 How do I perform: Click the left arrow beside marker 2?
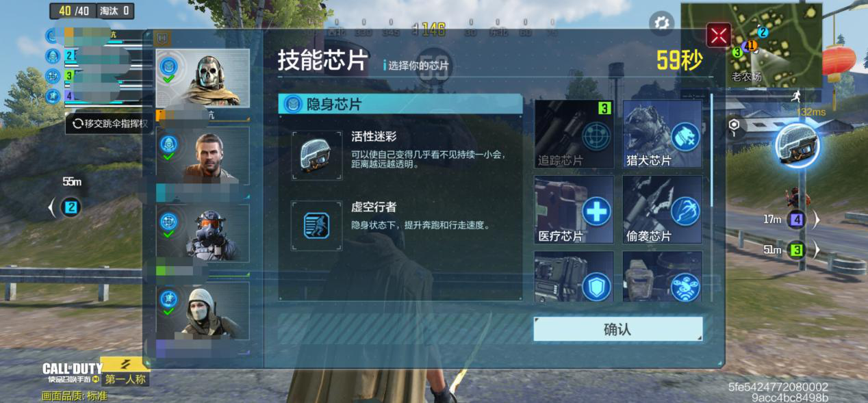coord(51,207)
